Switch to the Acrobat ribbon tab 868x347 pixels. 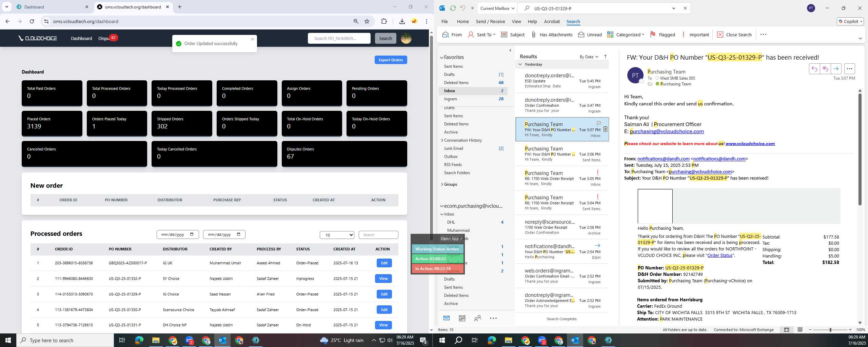click(x=552, y=21)
